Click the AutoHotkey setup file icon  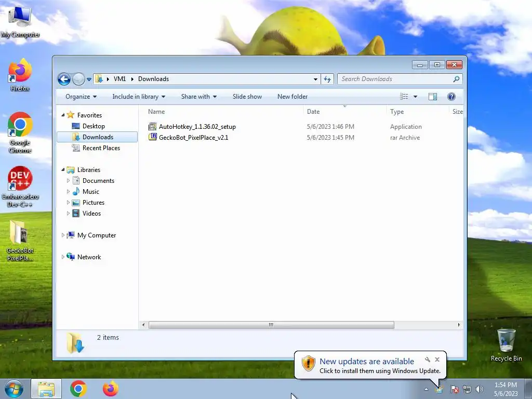point(153,127)
